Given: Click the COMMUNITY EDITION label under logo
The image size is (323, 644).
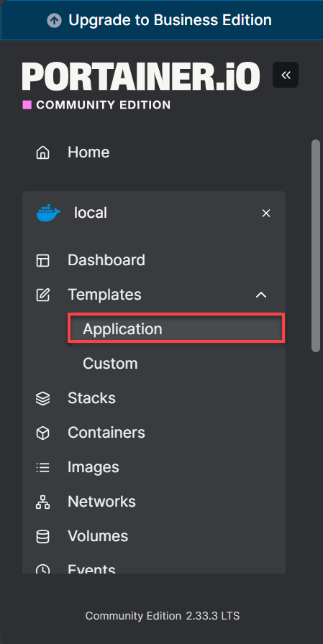Looking at the screenshot, I should (103, 105).
